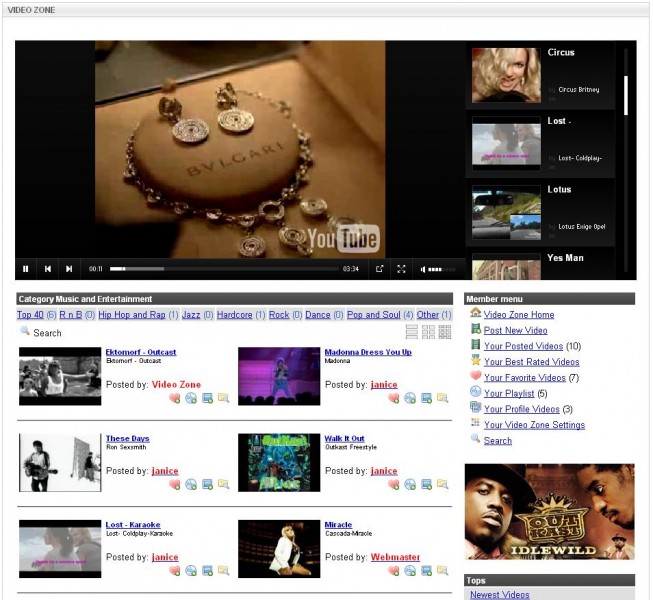Viewport: 653px width, 600px height.
Task: View Your Best Rated Videos
Action: tap(531, 362)
